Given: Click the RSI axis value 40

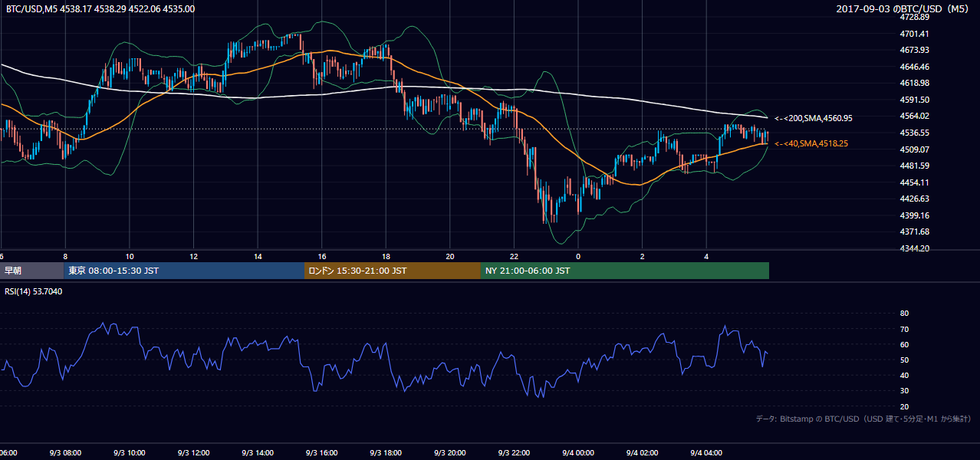Looking at the screenshot, I should pos(904,375).
